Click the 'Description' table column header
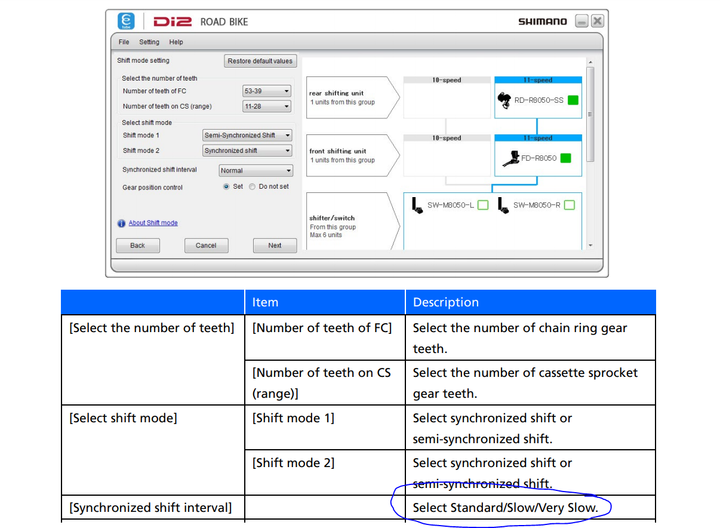Viewport: 720px width, 528px height. pos(530,302)
